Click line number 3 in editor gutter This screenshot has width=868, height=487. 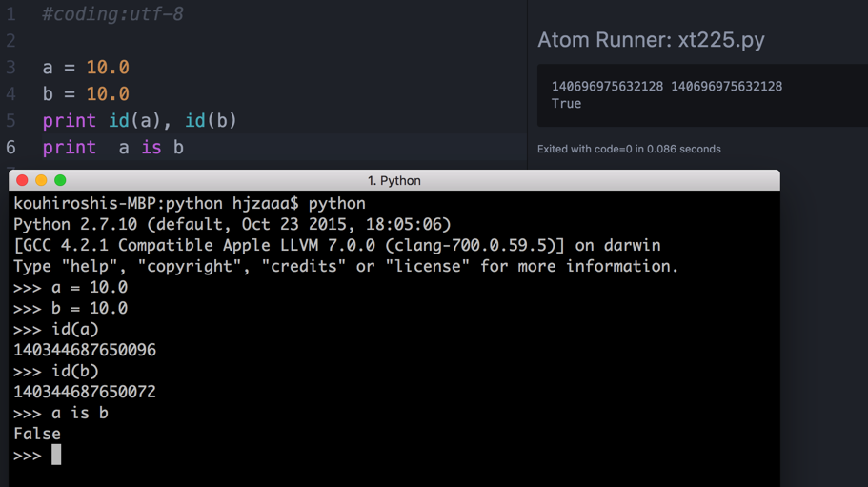point(10,68)
